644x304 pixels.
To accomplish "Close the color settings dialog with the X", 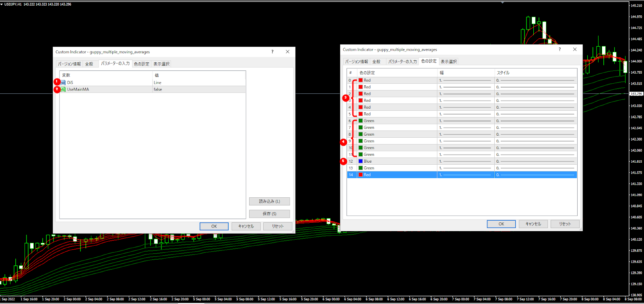I will (x=575, y=50).
